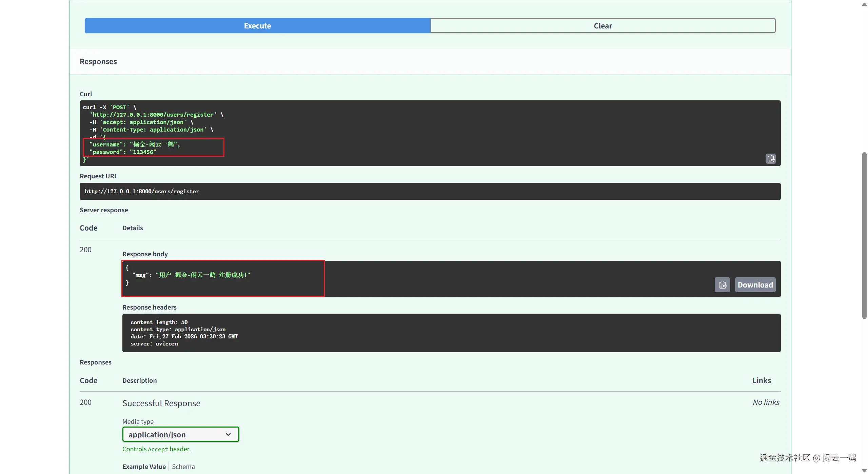
Task: Click the scrollbar up arrow
Action: click(864, 4)
